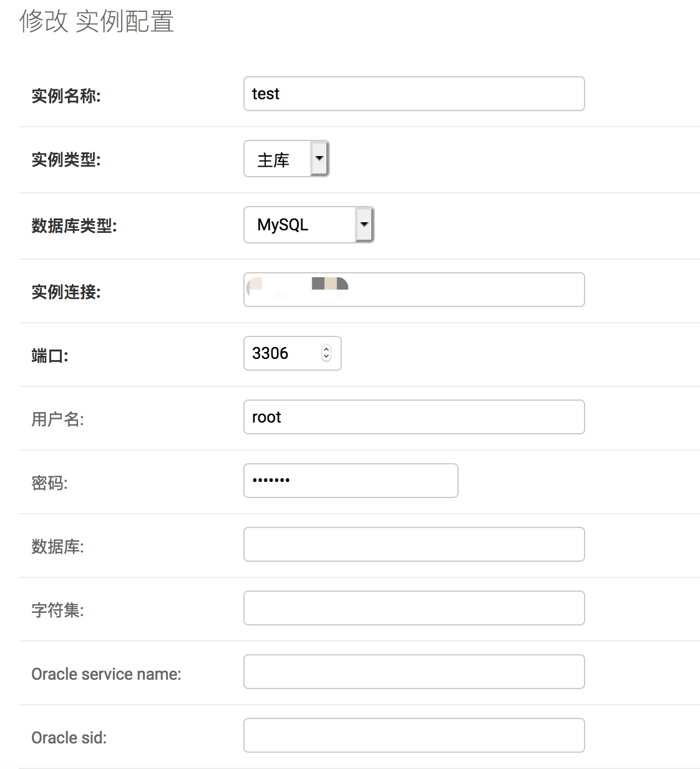Click the 密码 field label
The width and height of the screenshot is (700, 769).
click(x=49, y=482)
